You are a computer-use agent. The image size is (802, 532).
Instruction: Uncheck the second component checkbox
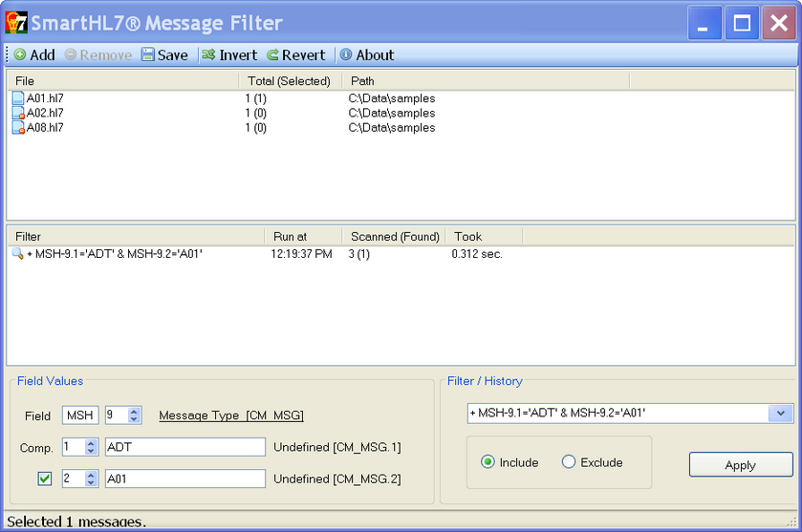point(45,479)
